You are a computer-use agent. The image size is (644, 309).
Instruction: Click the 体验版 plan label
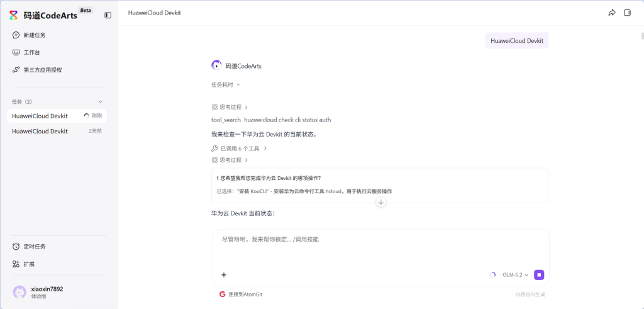tap(39, 296)
